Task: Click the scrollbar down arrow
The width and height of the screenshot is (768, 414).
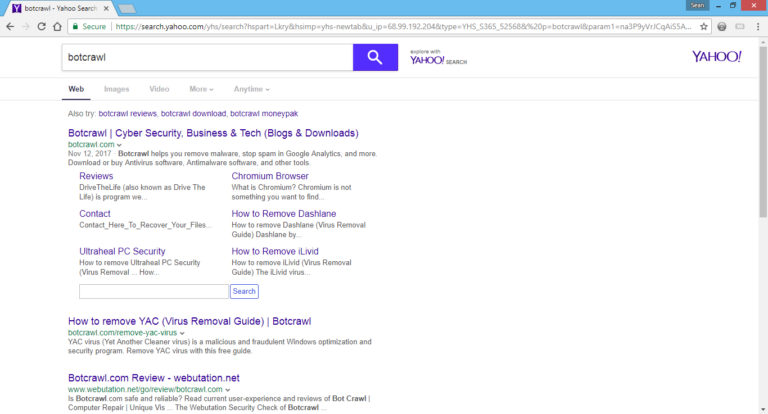Action: [763, 410]
